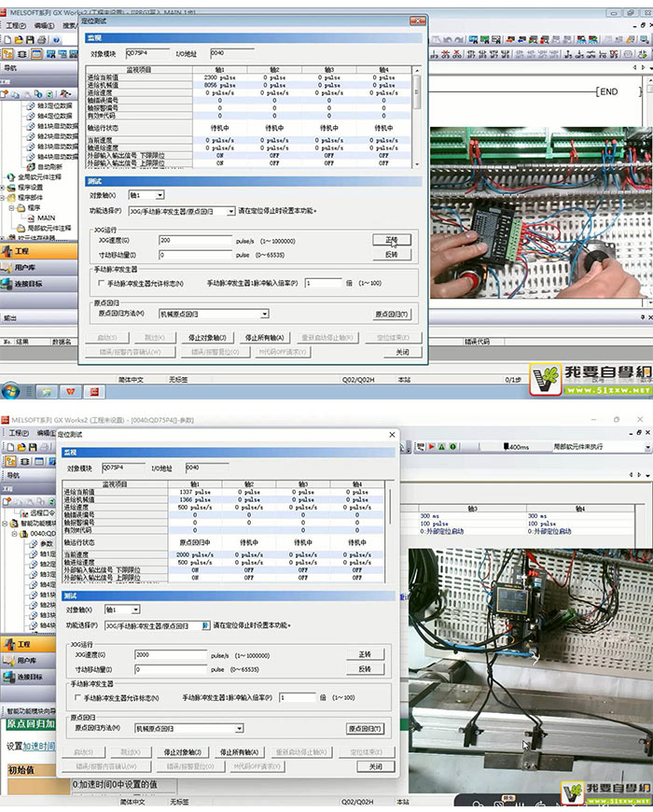Open target axis dropdown in lower dialog
The image size is (653, 812).
pos(135,609)
